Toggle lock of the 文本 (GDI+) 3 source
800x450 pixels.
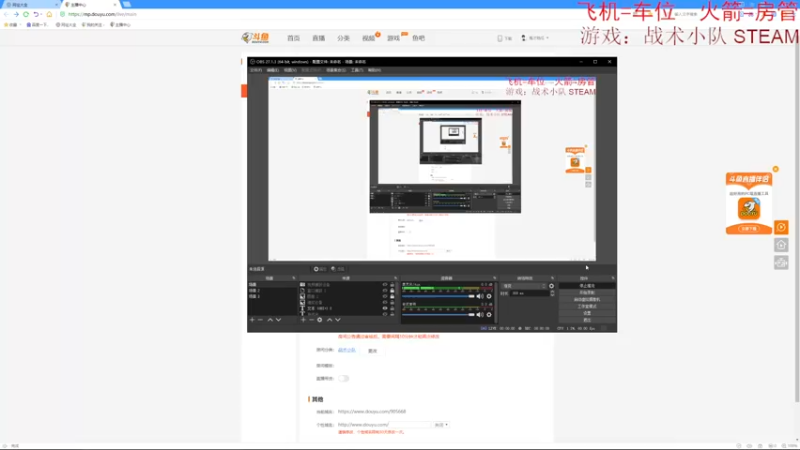[x=392, y=308]
